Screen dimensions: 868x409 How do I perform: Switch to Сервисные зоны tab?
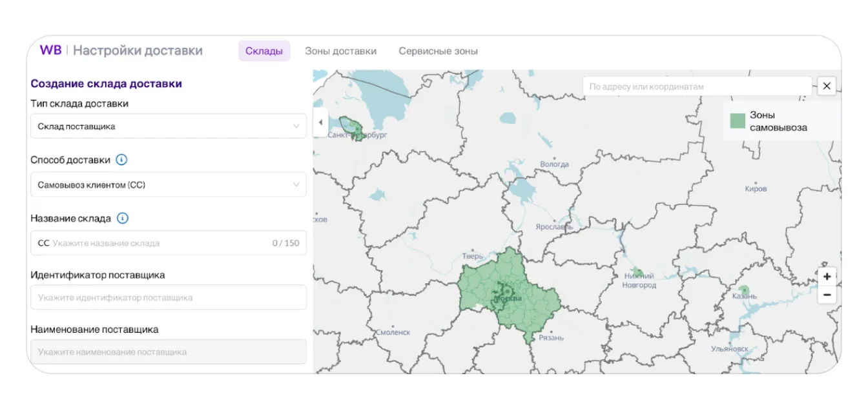click(438, 51)
